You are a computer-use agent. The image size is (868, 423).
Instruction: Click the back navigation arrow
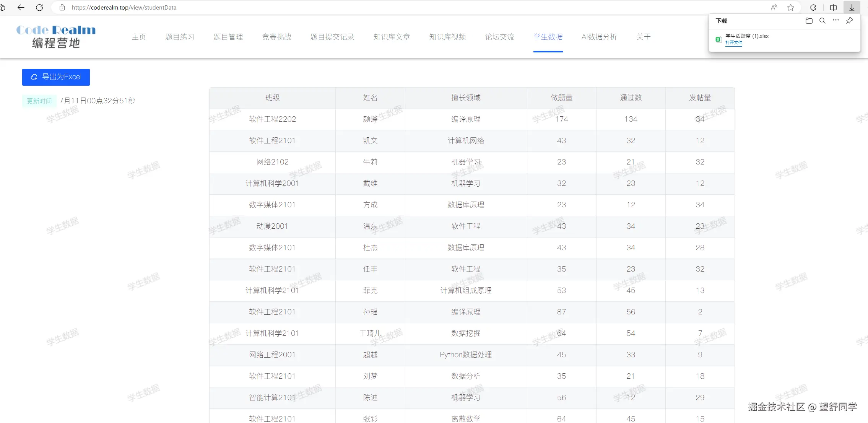21,7
